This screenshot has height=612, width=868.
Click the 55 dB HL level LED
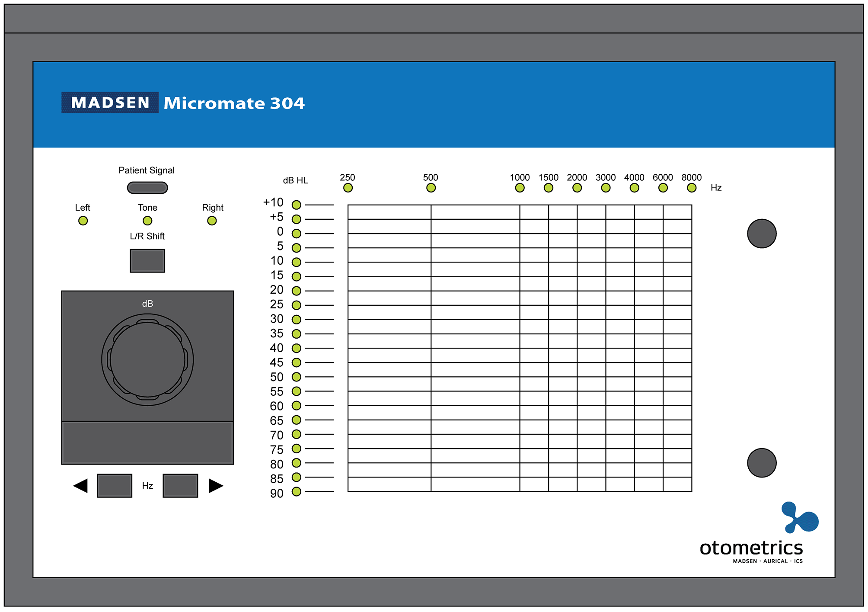click(297, 391)
